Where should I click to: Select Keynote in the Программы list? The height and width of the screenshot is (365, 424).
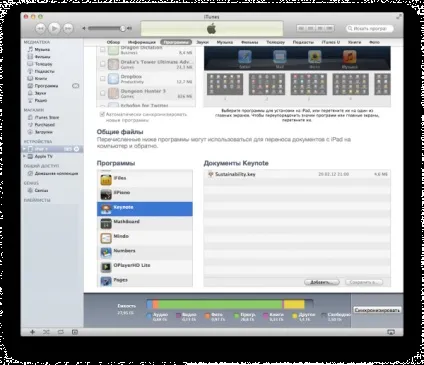click(x=145, y=209)
